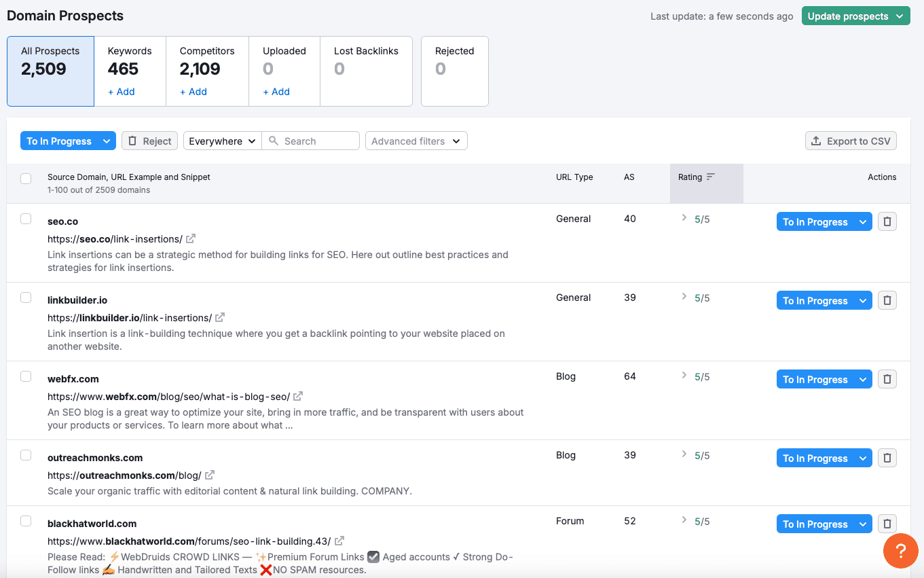Open the Rejected prospects tab
The width and height of the screenshot is (924, 578).
tap(454, 71)
